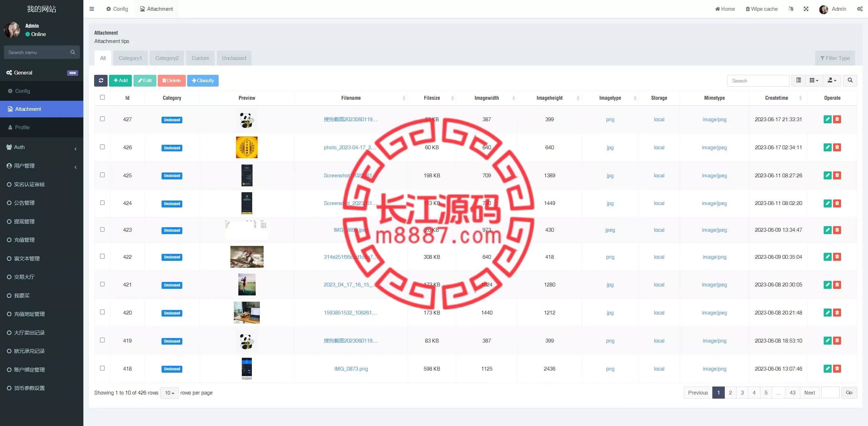The height and width of the screenshot is (426, 868).
Task: Click the language switch icon in header
Action: tap(791, 9)
